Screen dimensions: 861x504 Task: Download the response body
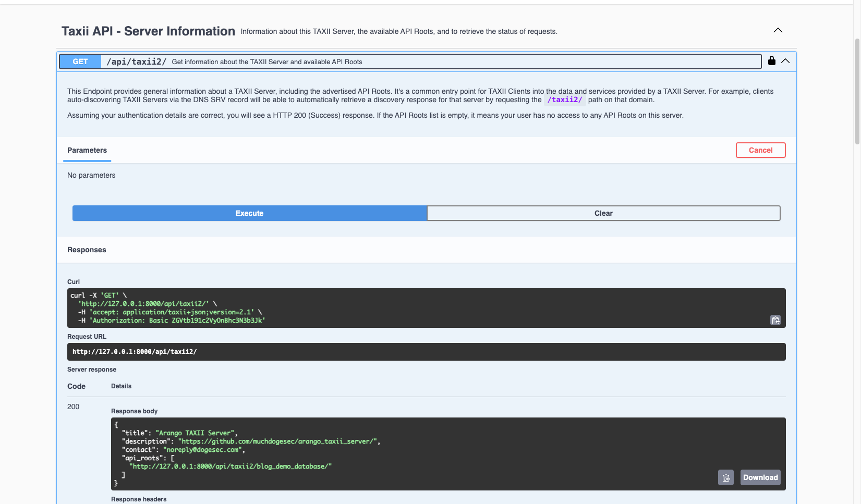click(x=760, y=477)
